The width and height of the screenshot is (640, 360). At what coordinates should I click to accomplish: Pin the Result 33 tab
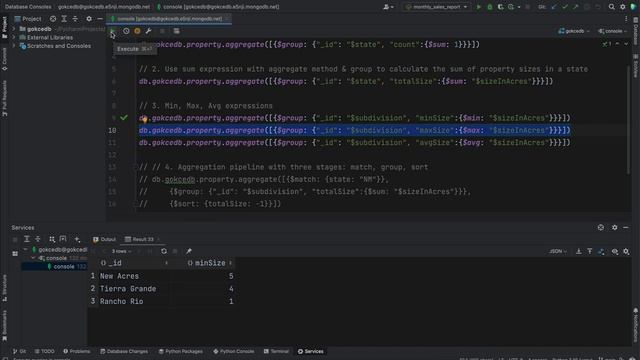pyautogui.click(x=189, y=251)
